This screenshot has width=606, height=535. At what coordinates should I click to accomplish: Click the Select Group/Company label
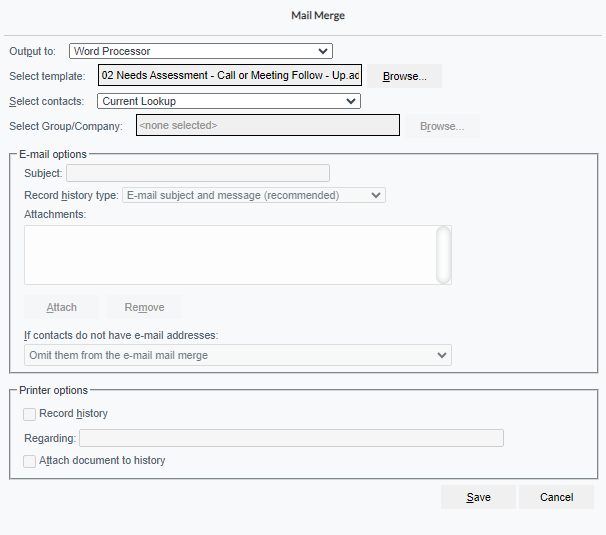coord(66,126)
